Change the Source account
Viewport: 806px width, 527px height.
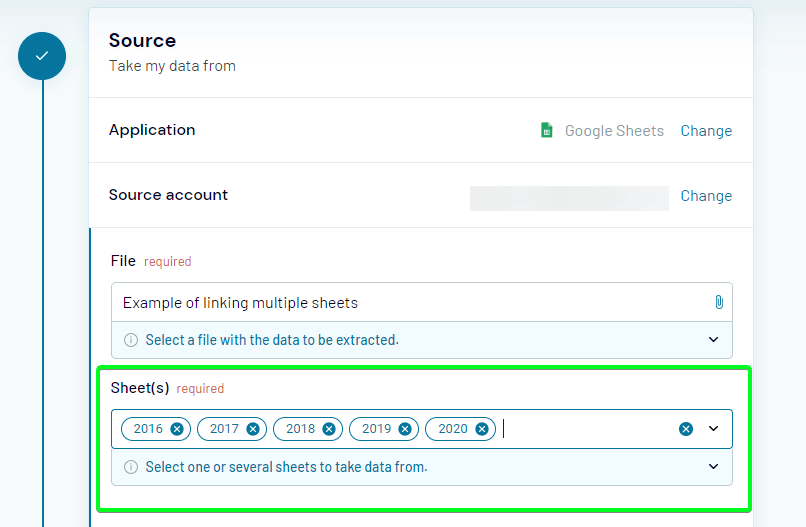(706, 195)
